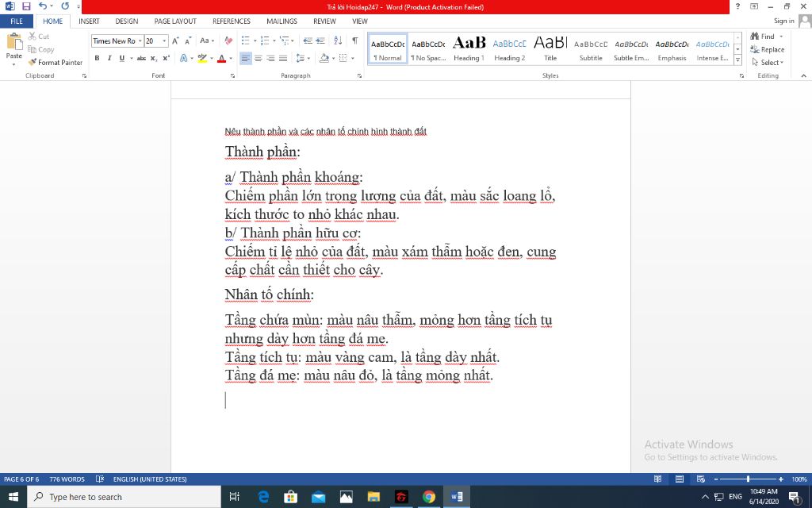812x508 pixels.
Task: Switch to Web Layout view icon
Action: [x=701, y=479]
